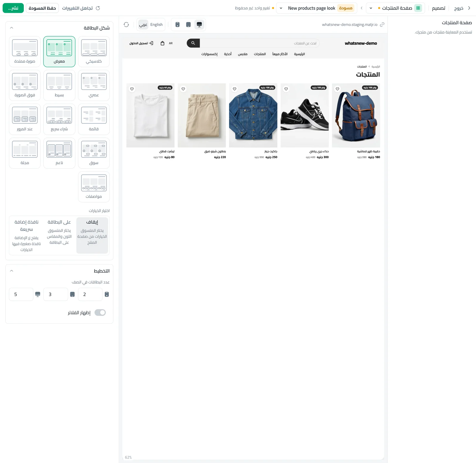Open the New products page look dropdown
The image size is (476, 463).
click(x=317, y=8)
